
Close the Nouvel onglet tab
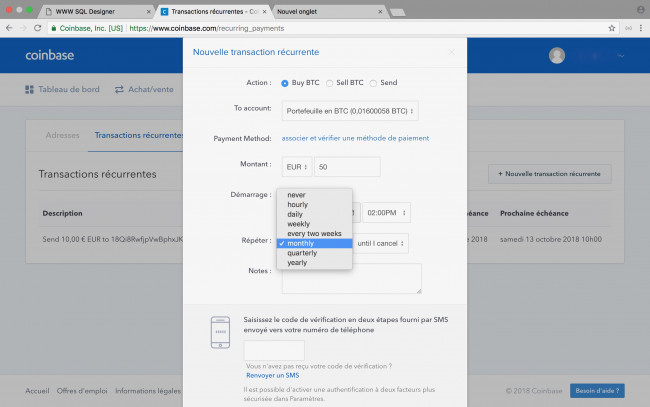pos(380,12)
